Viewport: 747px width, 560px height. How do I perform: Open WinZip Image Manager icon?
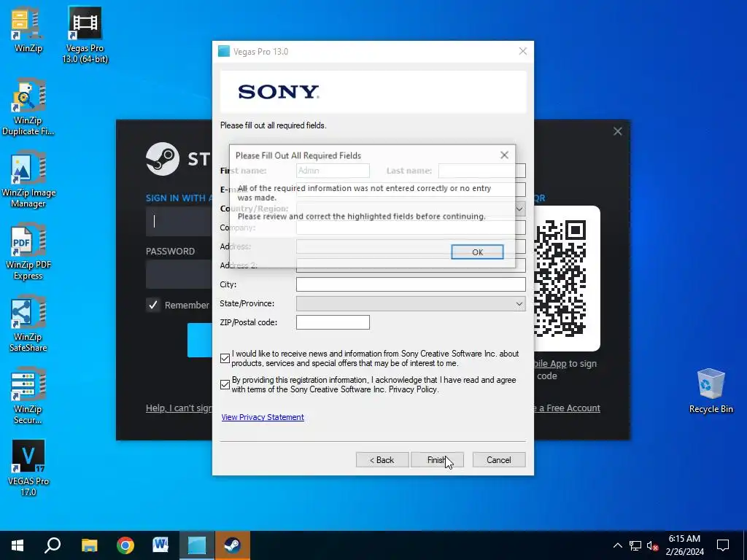pos(28,180)
